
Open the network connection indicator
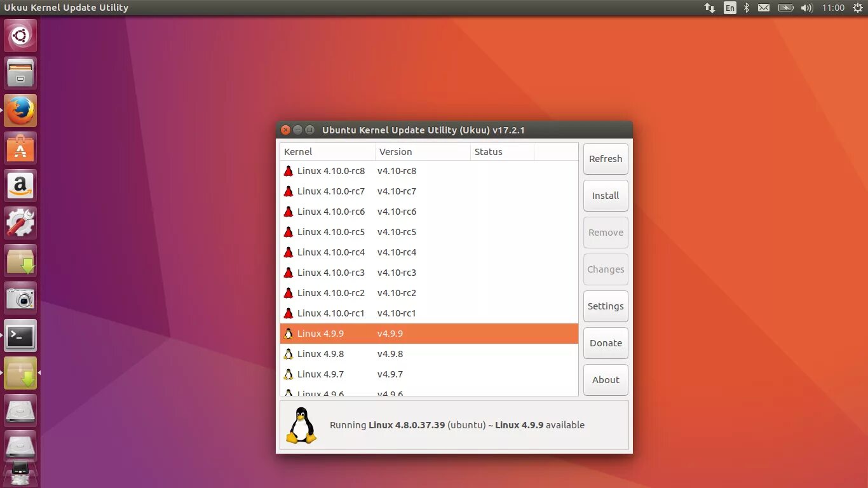tap(710, 8)
